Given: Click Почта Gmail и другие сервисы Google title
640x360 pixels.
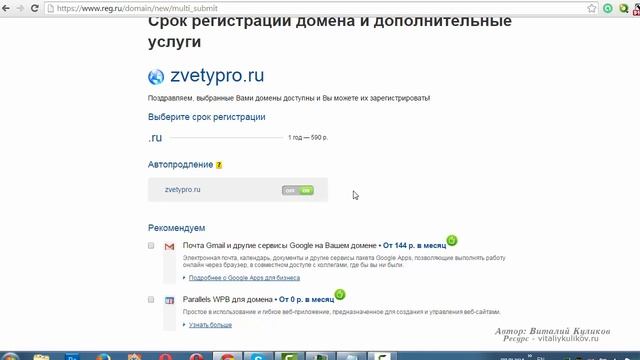Looking at the screenshot, I should [279, 246].
